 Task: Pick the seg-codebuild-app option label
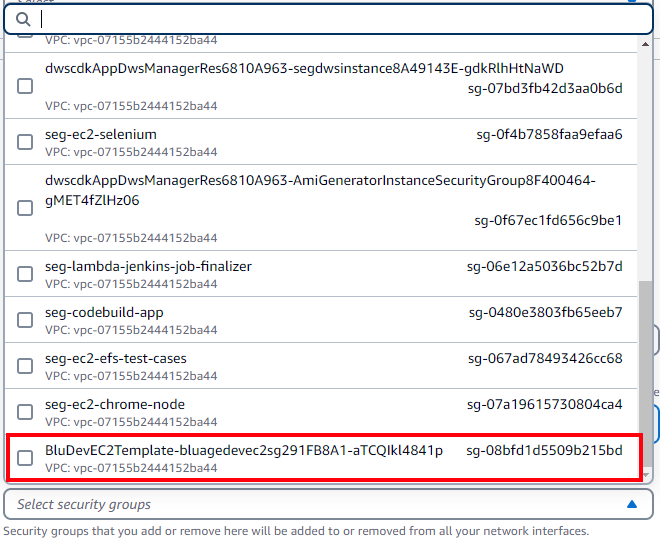(x=104, y=313)
